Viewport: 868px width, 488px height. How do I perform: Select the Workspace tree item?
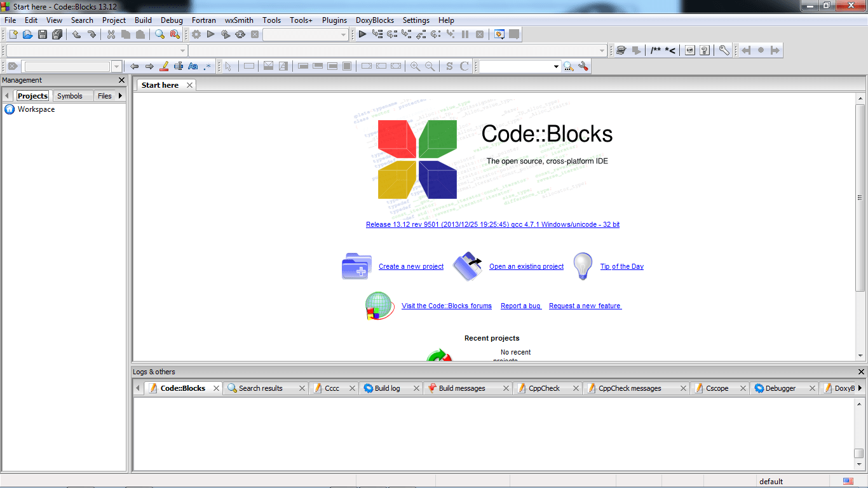pos(36,109)
